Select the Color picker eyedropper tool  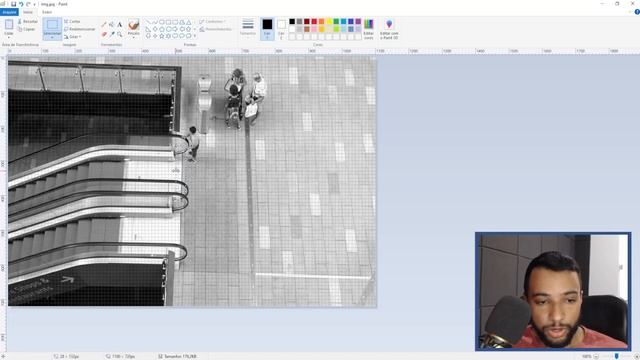pos(111,34)
